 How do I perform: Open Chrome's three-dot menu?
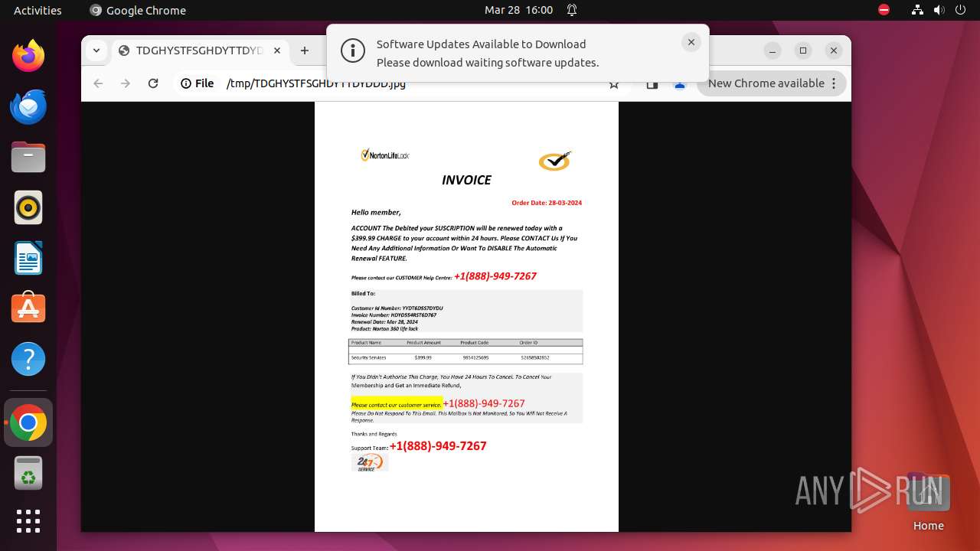click(834, 83)
